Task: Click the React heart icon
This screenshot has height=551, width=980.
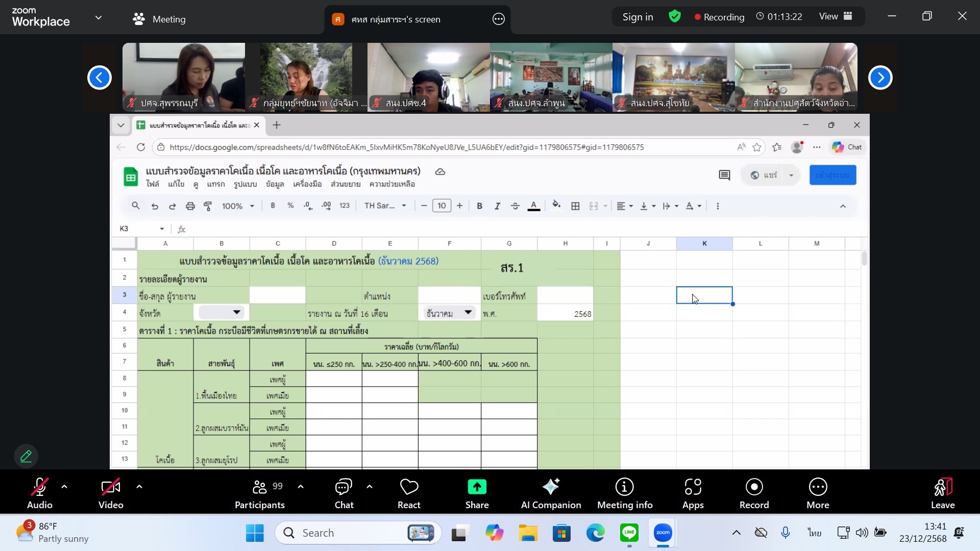Action: pos(409,488)
